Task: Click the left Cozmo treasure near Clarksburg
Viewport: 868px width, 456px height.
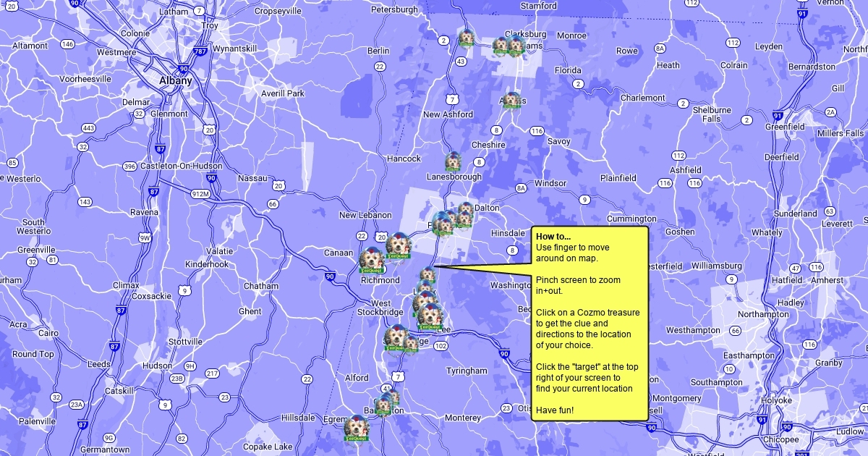Action: coord(501,46)
